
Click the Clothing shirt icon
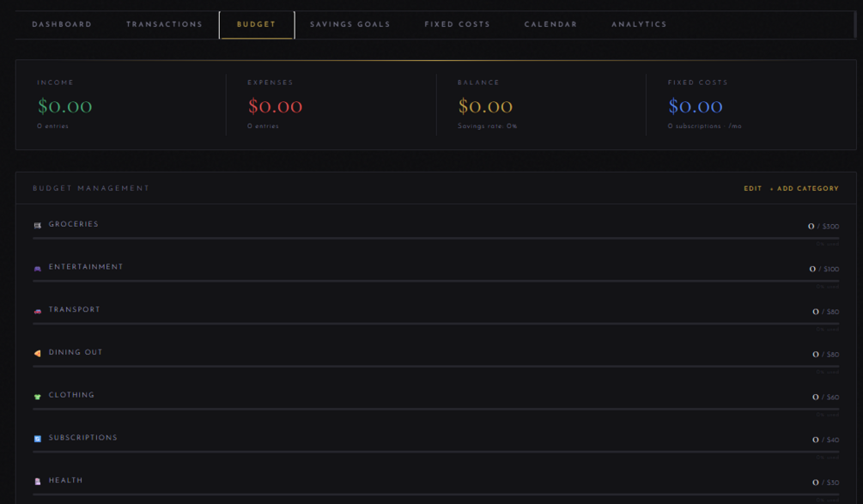[38, 396]
